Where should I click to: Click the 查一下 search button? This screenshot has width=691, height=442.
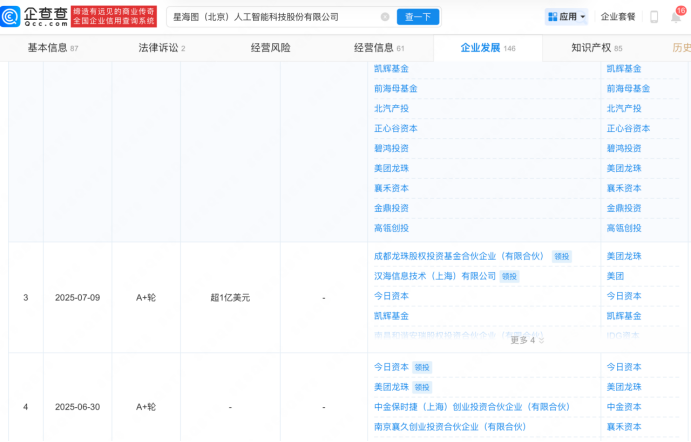[x=419, y=17]
